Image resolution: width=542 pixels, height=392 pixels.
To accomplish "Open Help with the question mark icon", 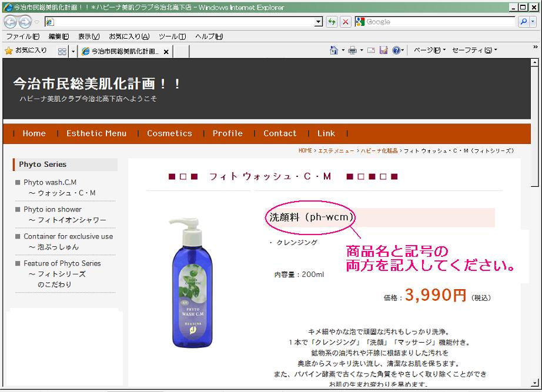I will coord(396,51).
